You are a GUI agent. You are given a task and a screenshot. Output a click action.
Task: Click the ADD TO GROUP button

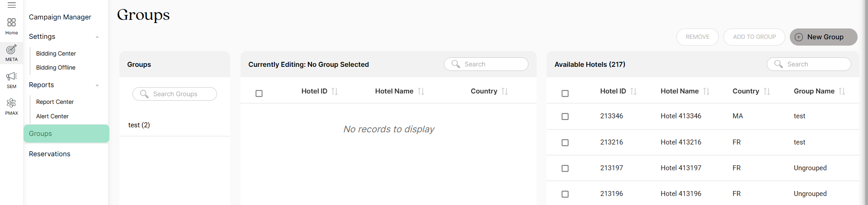(754, 37)
